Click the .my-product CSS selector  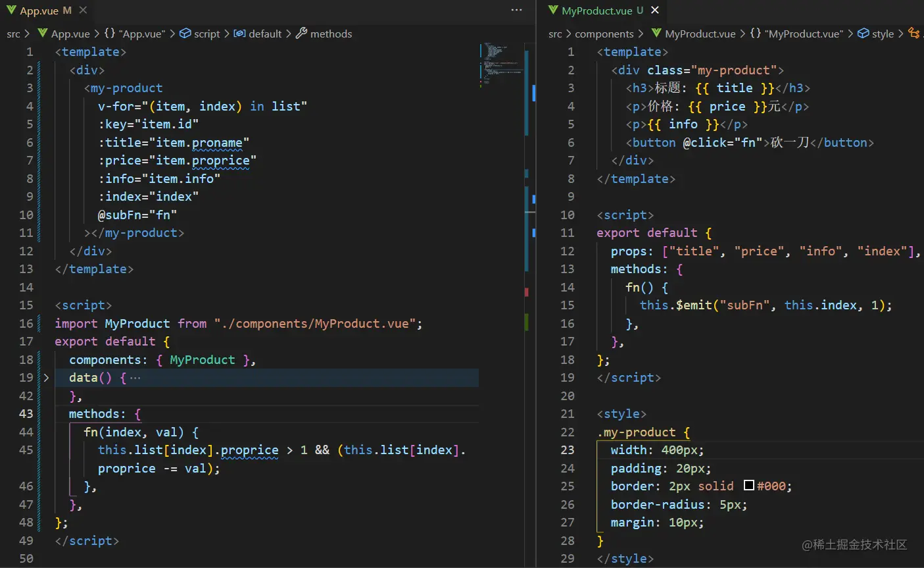(x=637, y=432)
